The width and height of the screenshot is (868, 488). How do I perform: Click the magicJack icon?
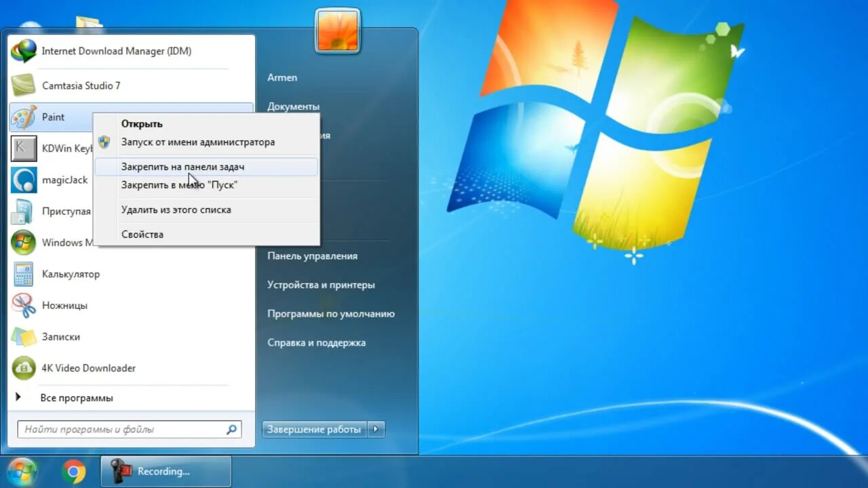coord(24,180)
